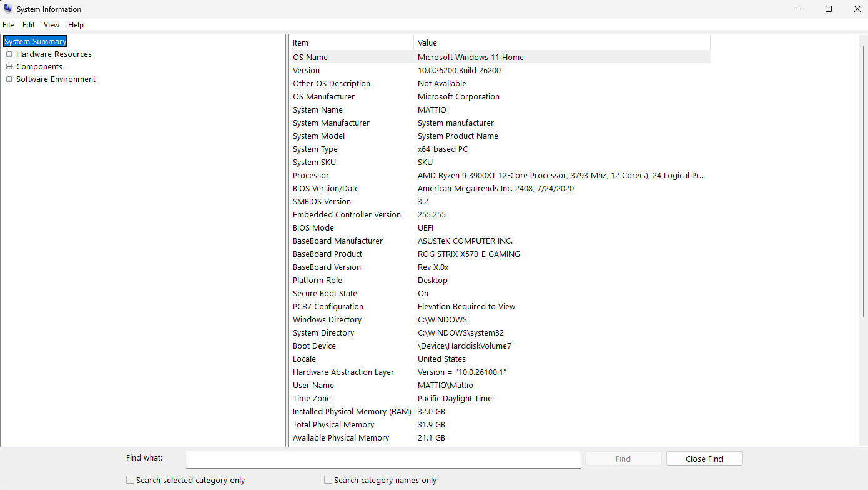Select the BIOS Version/Date row
This screenshot has width=868, height=490.
click(x=500, y=188)
